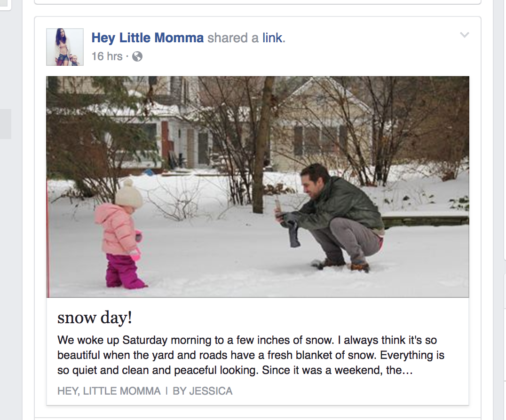Click the truncation ellipsis ending the description

click(x=408, y=370)
